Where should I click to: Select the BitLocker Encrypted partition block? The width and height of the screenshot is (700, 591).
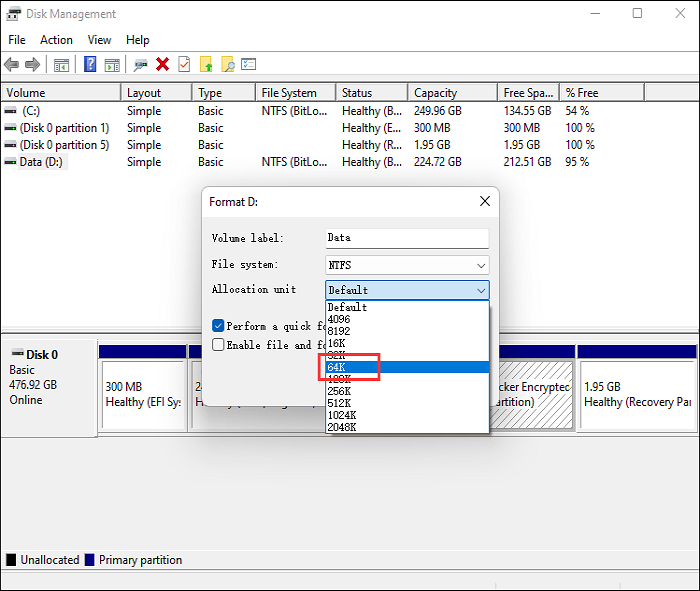531,395
